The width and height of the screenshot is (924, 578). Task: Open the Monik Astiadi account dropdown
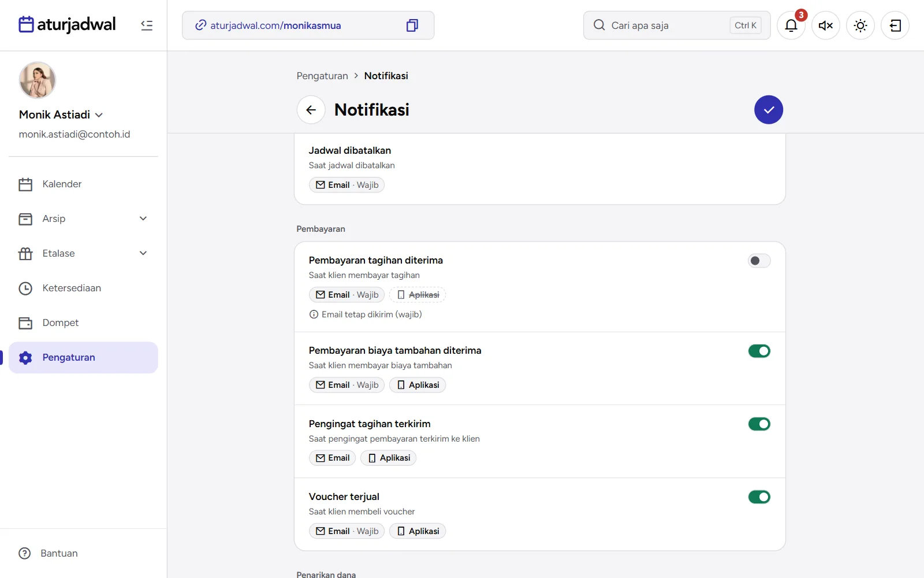[61, 114]
